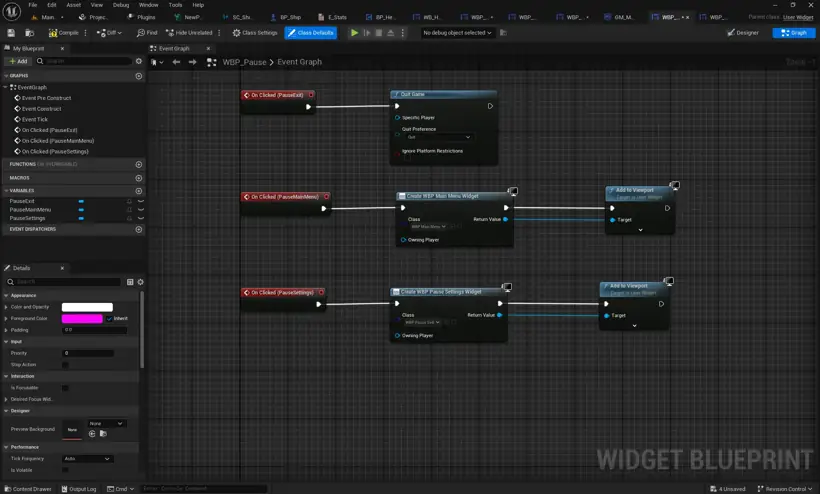Expand the Padding property
Image resolution: width=820 pixels, height=494 pixels.
pos(6,330)
